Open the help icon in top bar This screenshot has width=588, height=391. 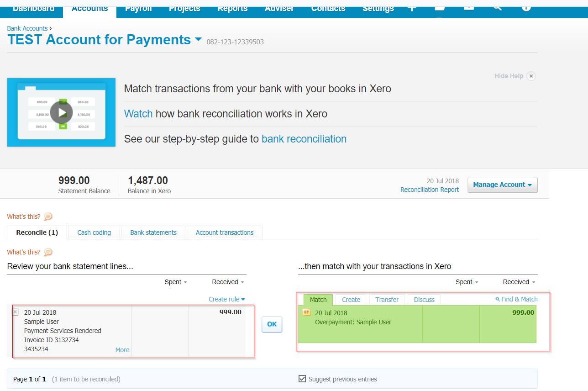[x=526, y=7]
